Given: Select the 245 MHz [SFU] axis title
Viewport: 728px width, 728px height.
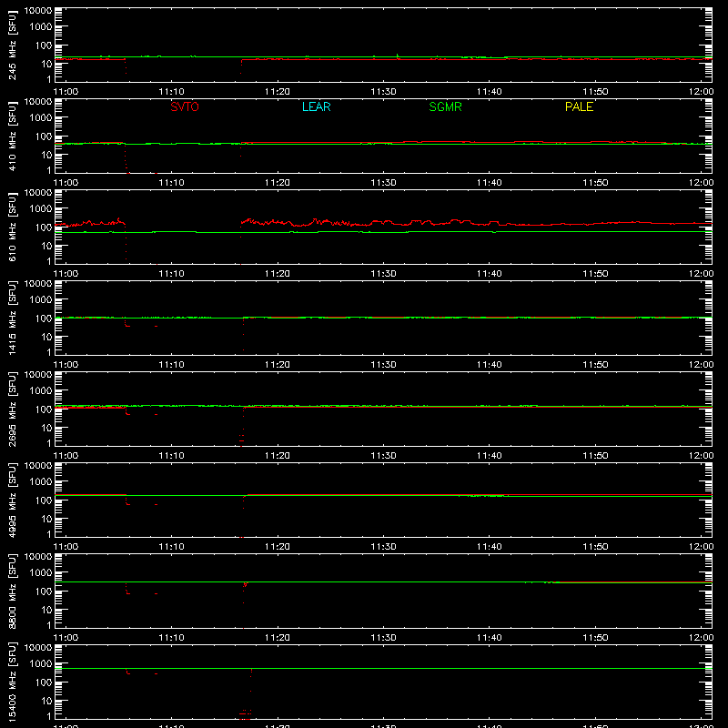Looking at the screenshot, I should point(13,45).
